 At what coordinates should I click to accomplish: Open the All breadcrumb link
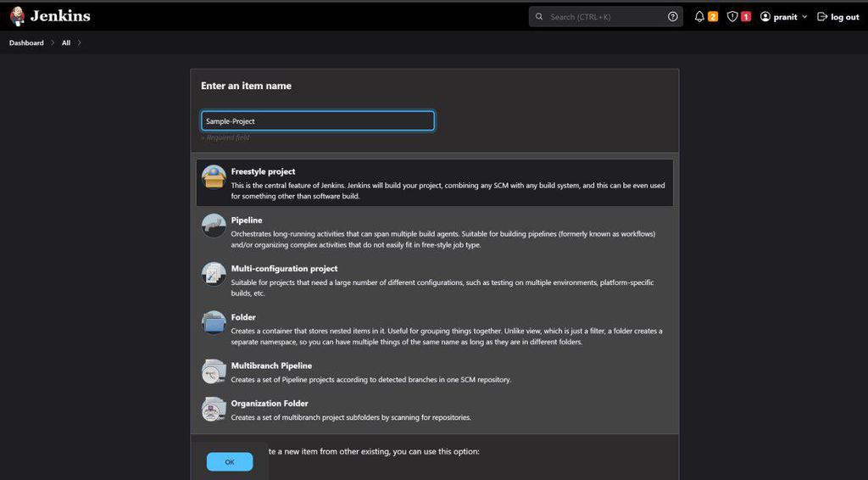(x=66, y=42)
